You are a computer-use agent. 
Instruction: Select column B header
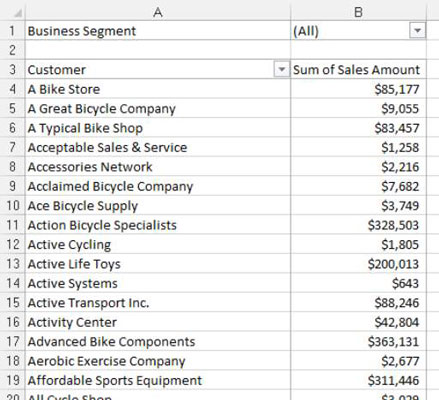(x=358, y=12)
